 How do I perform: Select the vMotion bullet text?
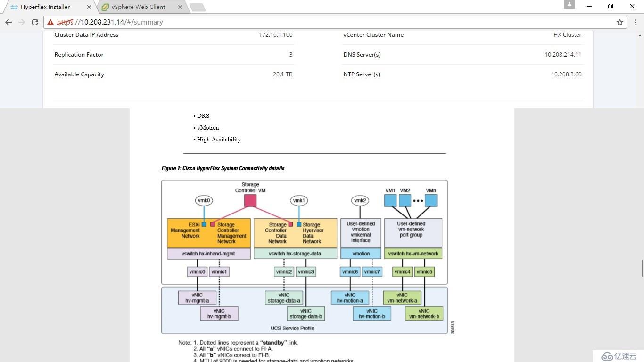click(208, 128)
